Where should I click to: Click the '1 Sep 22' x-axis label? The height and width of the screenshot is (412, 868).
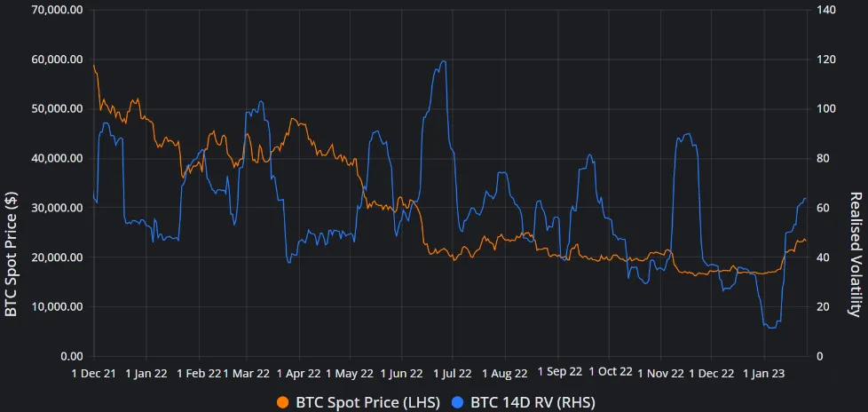[560, 371]
